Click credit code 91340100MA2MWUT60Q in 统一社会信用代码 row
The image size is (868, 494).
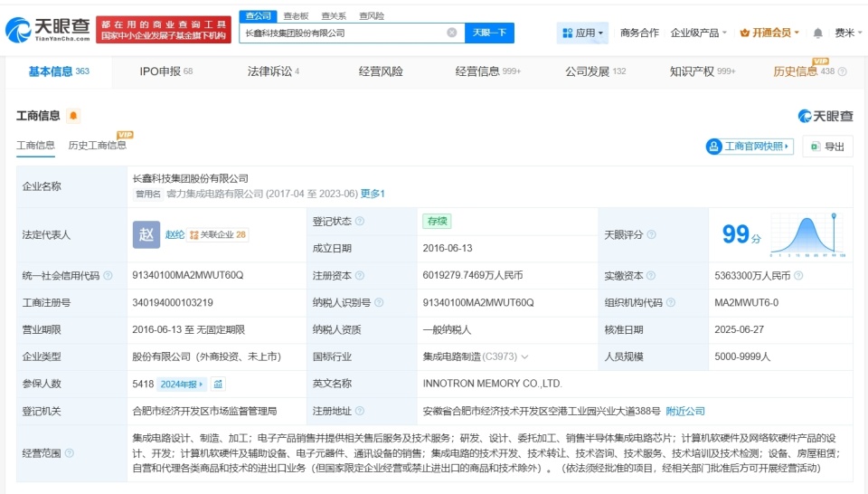click(x=188, y=275)
